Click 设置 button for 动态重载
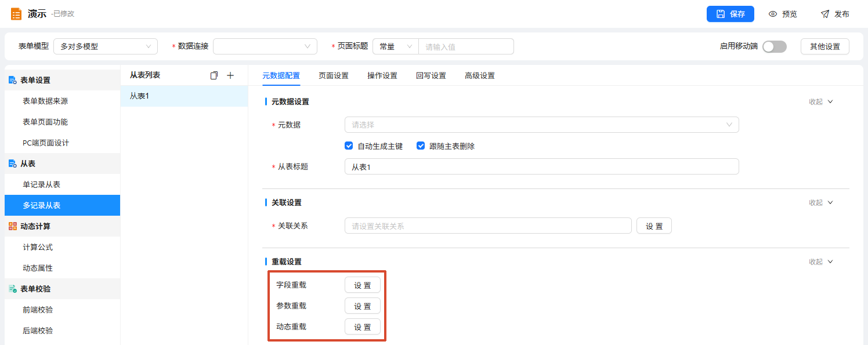 [x=363, y=326]
